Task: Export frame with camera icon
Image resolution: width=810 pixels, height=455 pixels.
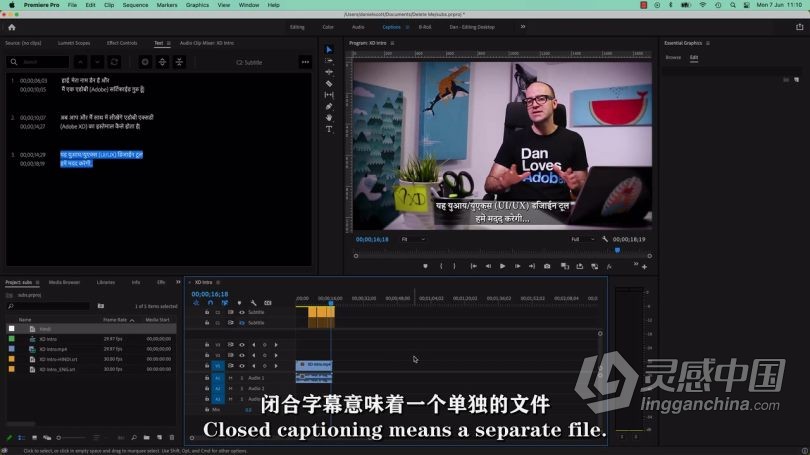Action: [547, 266]
